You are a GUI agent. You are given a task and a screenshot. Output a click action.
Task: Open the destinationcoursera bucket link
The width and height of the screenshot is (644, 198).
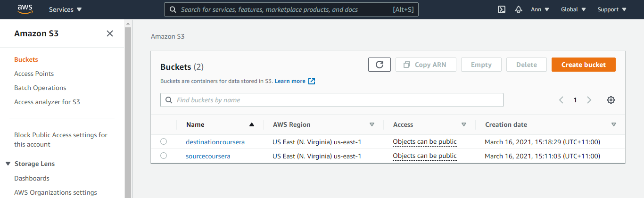pyautogui.click(x=215, y=141)
